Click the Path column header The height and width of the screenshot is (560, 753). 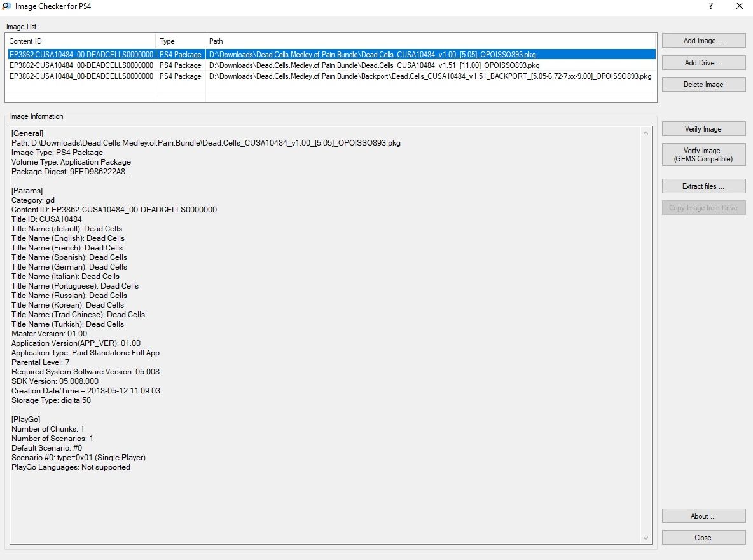[x=431, y=41]
